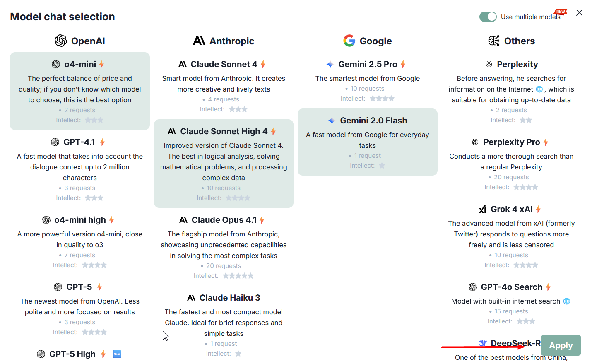Click the globe icon beside GPT-4o Search description
Image resolution: width=592 pixels, height=364 pixels.
point(567,301)
